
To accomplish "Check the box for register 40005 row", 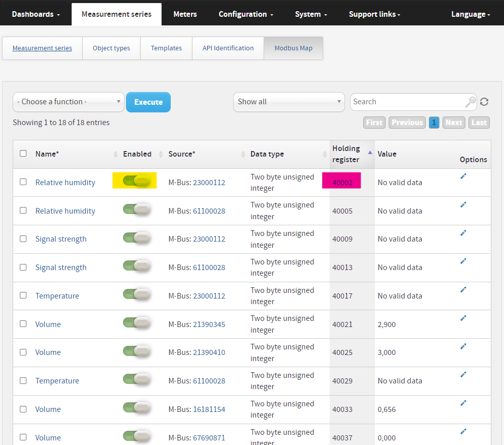I will pyautogui.click(x=23, y=211).
